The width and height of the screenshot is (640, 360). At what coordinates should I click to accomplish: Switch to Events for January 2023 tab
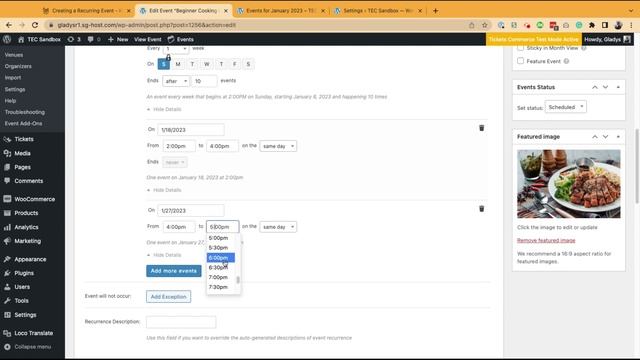click(x=282, y=11)
